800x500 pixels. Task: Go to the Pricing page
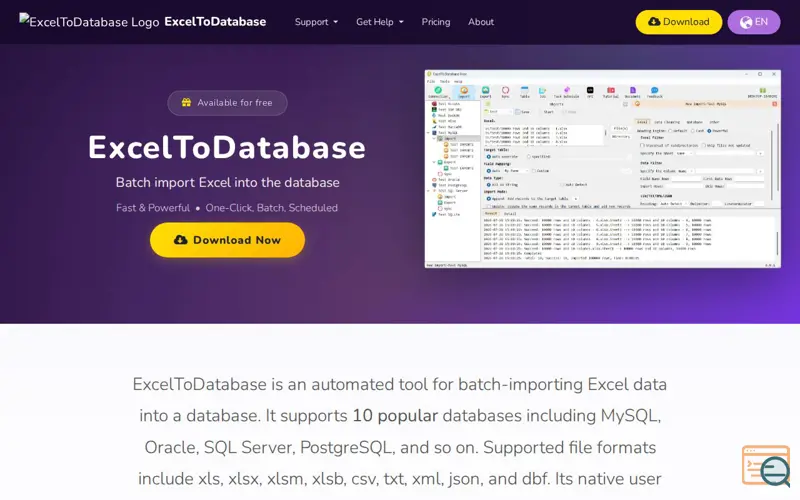436,22
